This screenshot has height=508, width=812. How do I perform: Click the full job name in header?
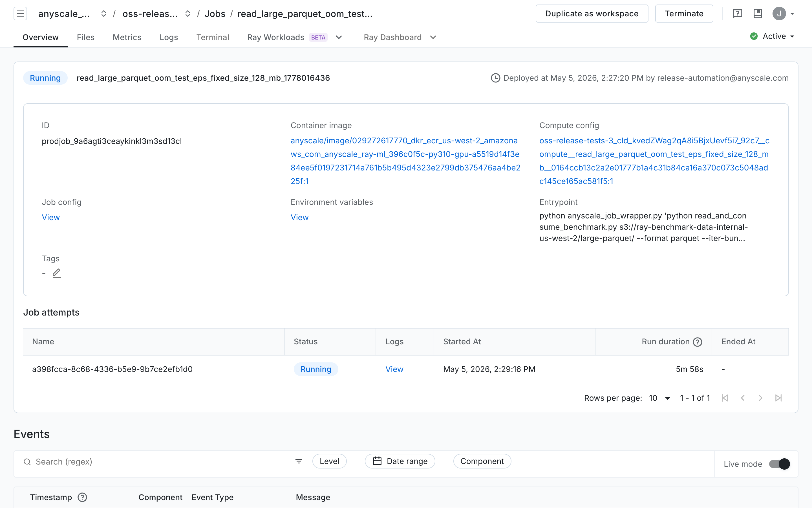(203, 78)
